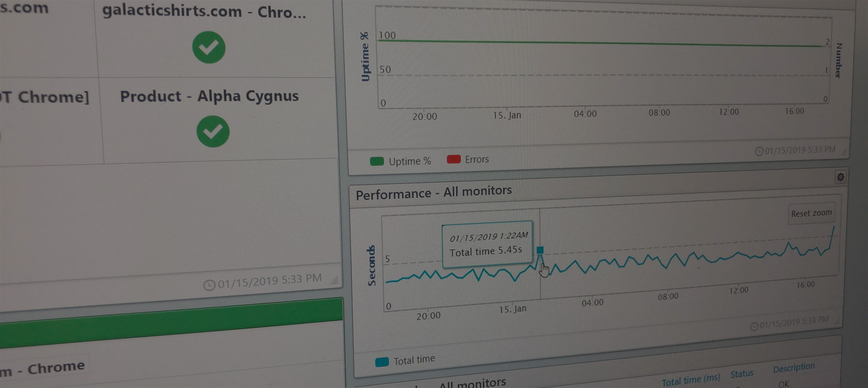Click the tooltip date '01/15/2019 1:22AM'
868x388 pixels.
point(489,237)
